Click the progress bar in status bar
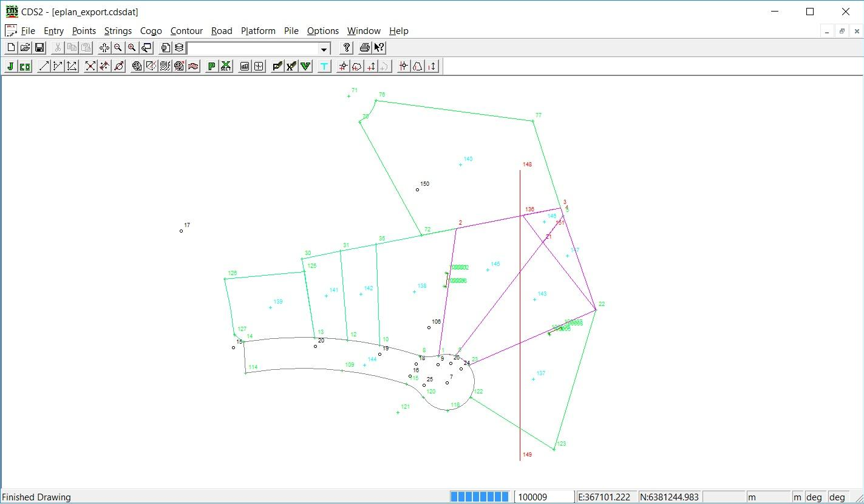The width and height of the screenshot is (864, 504). 480,497
